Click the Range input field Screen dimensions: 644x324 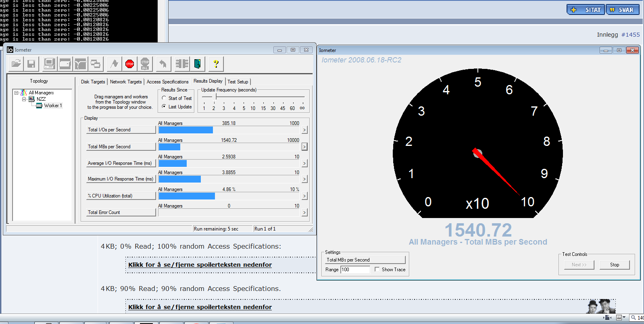click(355, 270)
